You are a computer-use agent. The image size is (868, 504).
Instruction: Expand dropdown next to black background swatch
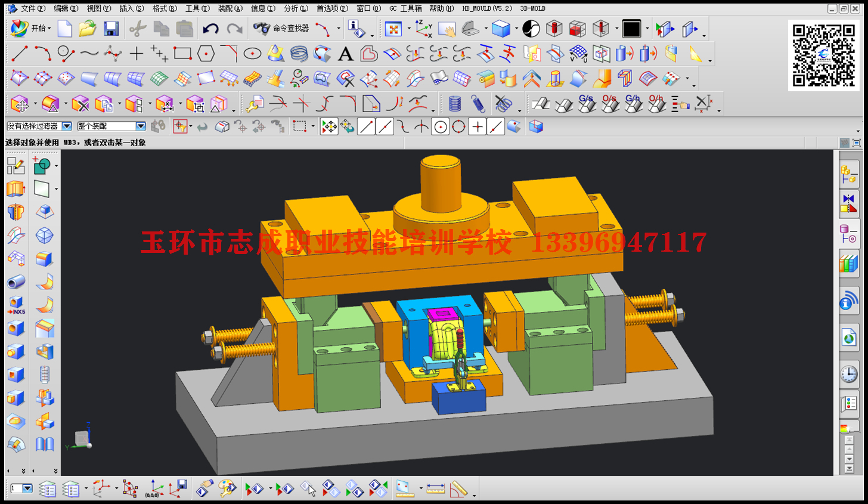click(647, 29)
